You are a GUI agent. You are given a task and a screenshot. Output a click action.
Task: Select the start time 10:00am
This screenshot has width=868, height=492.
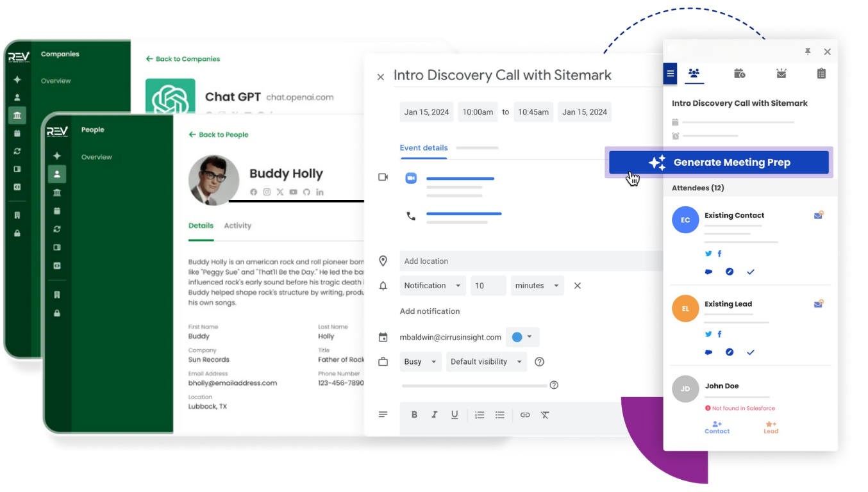(x=478, y=112)
